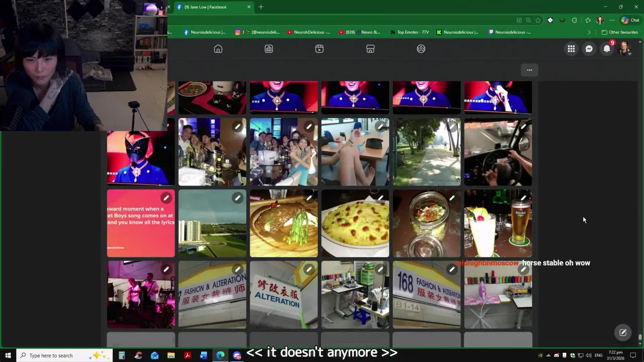644x362 pixels.
Task: Go to the Facebook Home icon
Action: (x=218, y=49)
